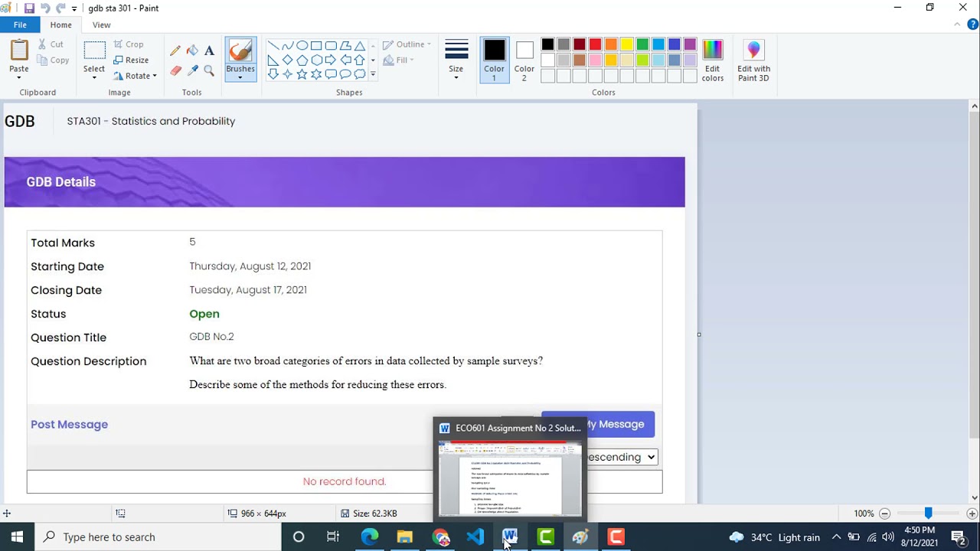
Task: Switch to the View tab
Action: pos(102,24)
